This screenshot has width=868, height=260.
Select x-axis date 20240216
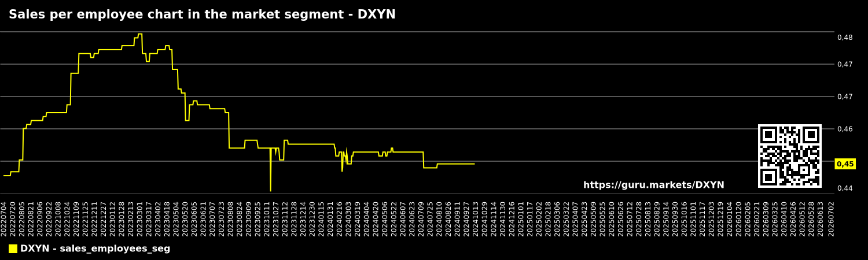(x=340, y=218)
